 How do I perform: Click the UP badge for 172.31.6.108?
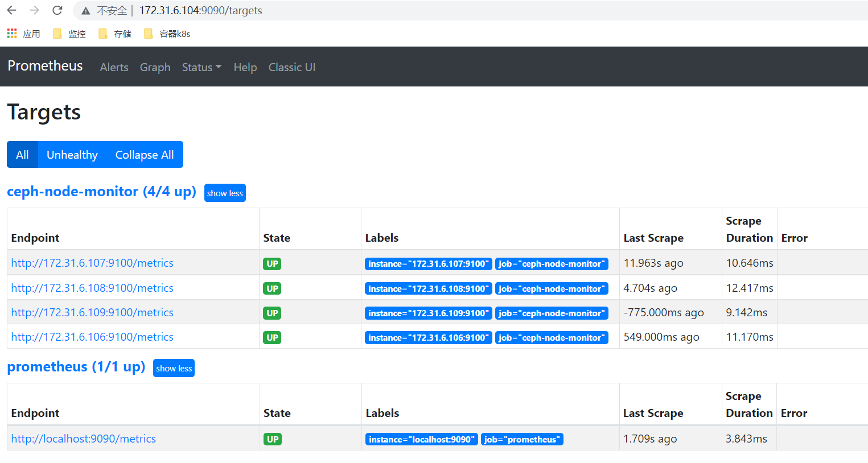[x=272, y=288]
